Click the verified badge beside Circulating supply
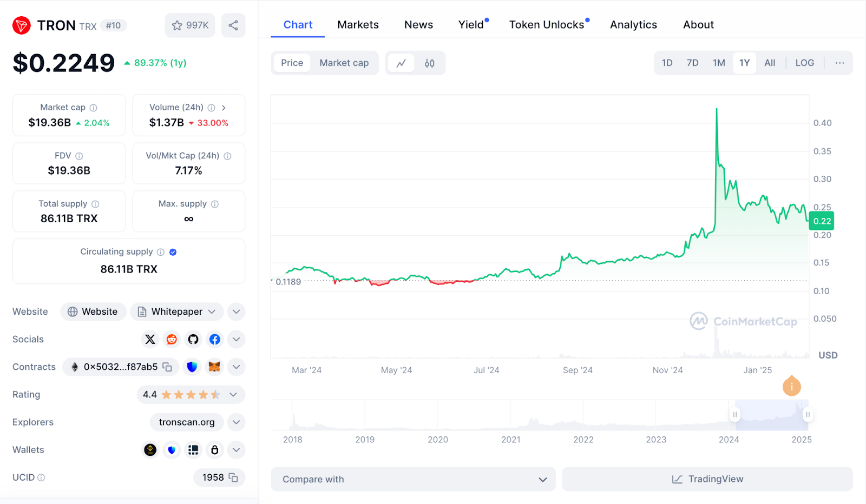This screenshot has width=866, height=504. 173,252
